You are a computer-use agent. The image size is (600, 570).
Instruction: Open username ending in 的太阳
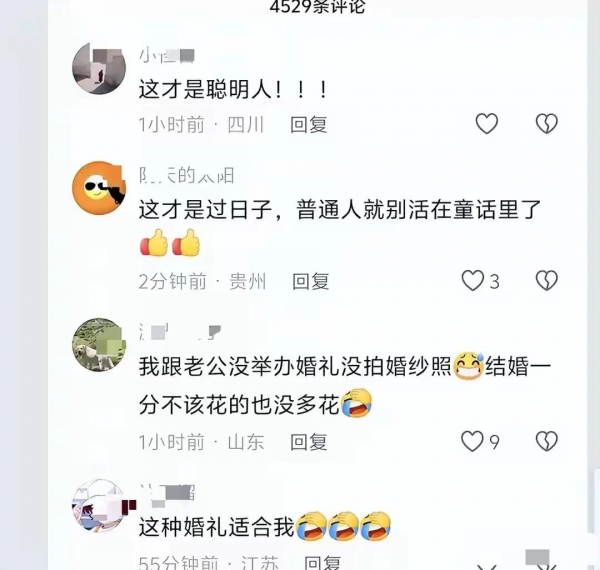[187, 176]
